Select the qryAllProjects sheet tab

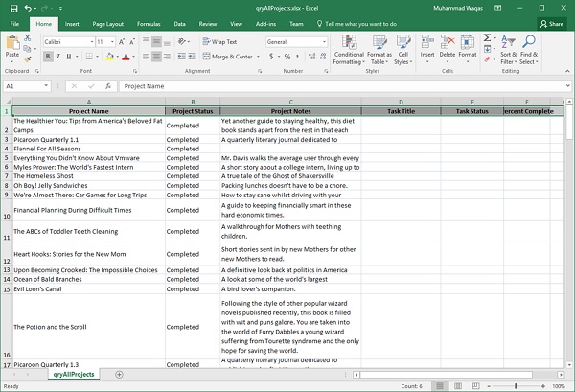(x=76, y=374)
